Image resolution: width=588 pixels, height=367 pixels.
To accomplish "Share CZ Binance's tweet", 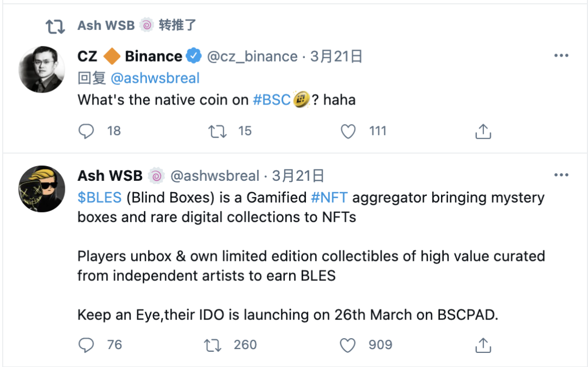I will pos(483,131).
